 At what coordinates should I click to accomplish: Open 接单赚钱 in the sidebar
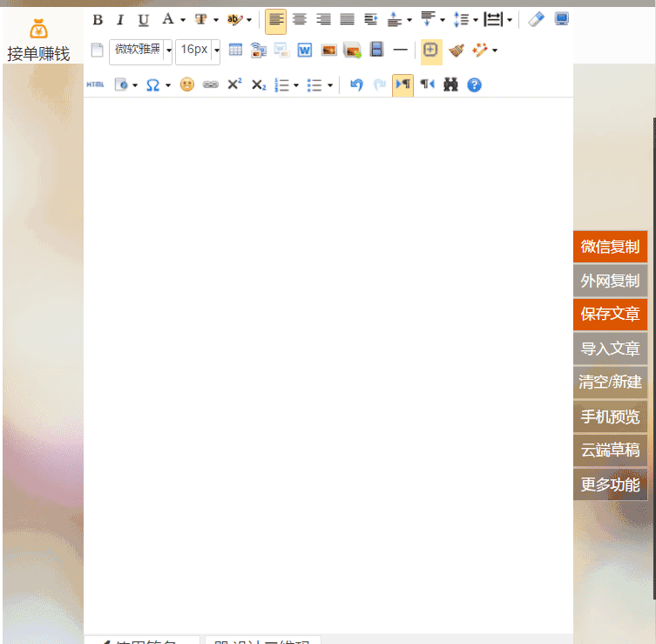pyautogui.click(x=38, y=40)
